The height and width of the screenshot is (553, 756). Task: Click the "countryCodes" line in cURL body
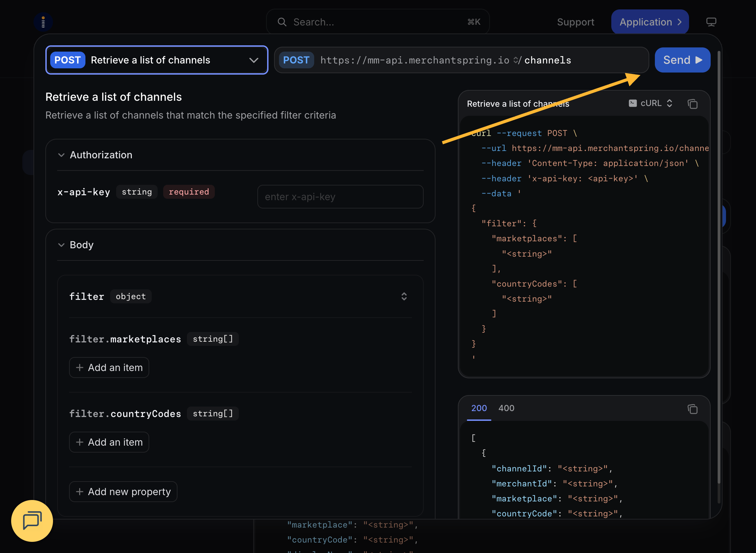tap(534, 284)
